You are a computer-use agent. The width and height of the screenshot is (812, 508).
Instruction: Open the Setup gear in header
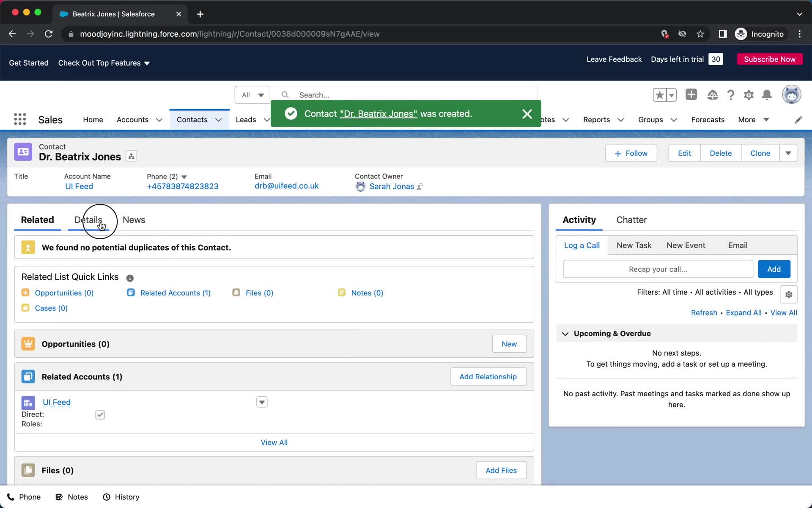749,95
